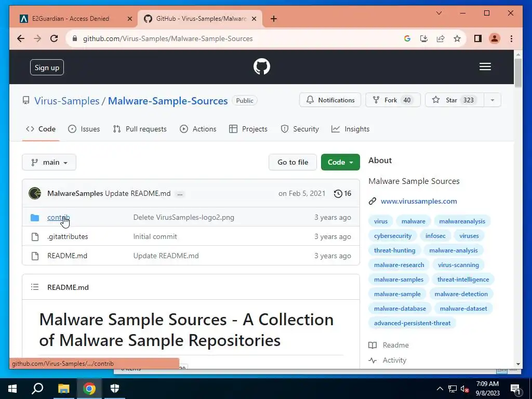The width and height of the screenshot is (532, 399).
Task: Select the cybersecurity topic tag
Action: pos(393,236)
